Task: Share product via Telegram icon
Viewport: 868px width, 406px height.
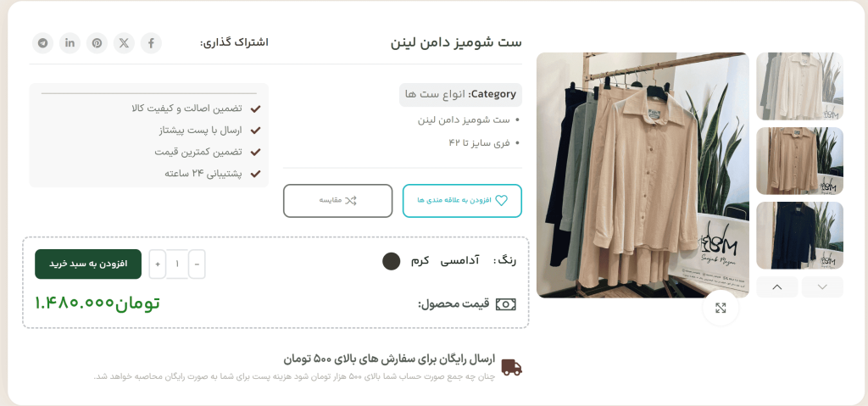Action: click(42, 43)
